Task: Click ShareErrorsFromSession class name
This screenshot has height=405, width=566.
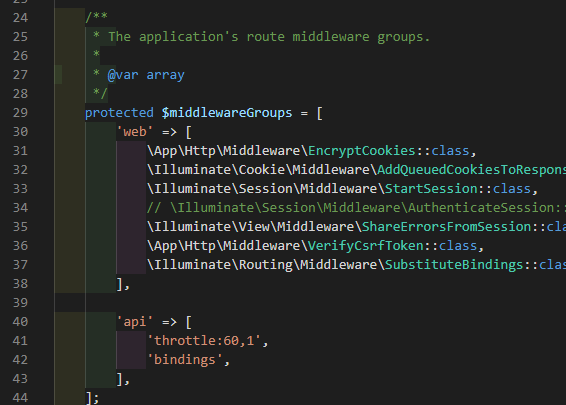Action: pos(447,227)
